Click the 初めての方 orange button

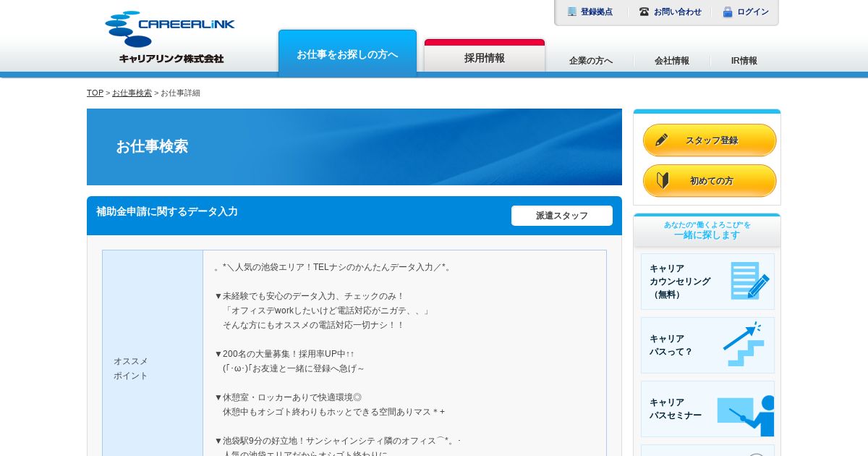(710, 180)
